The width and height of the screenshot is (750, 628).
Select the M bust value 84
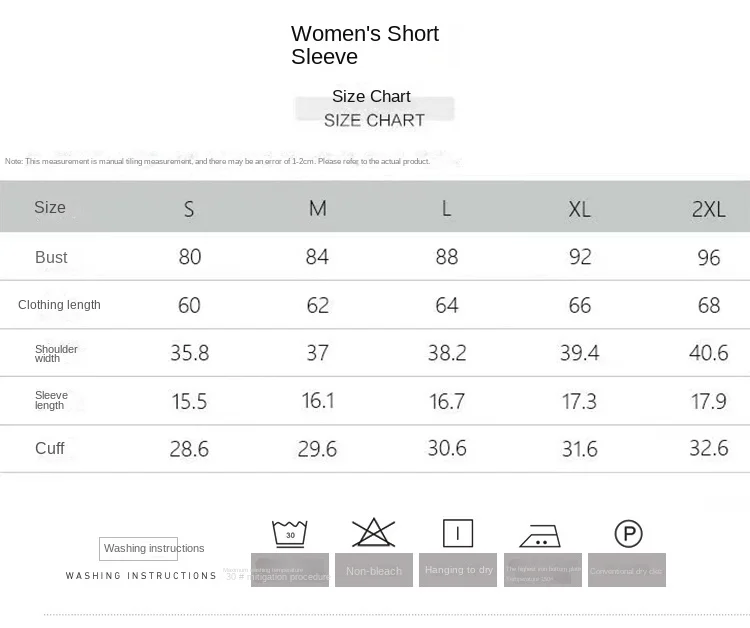(317, 257)
